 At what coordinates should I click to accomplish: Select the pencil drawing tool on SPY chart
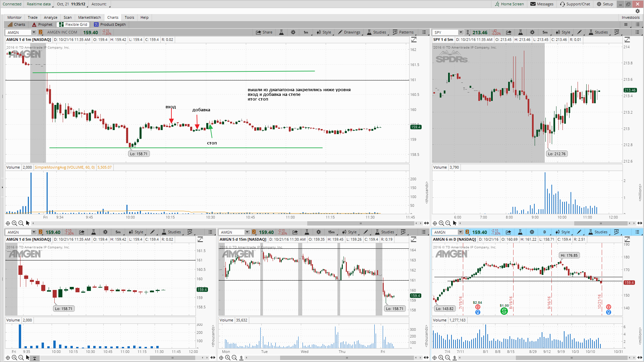point(579,33)
